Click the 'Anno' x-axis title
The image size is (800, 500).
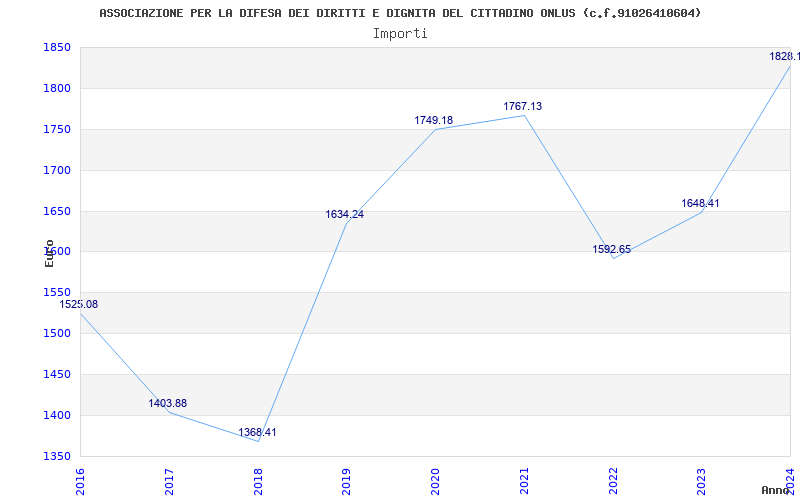[775, 490]
